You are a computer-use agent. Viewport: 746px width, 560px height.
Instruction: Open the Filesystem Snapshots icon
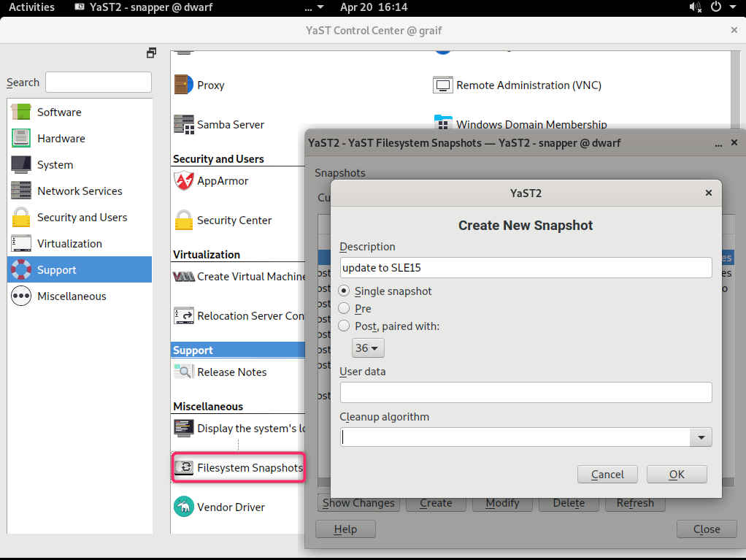(184, 468)
